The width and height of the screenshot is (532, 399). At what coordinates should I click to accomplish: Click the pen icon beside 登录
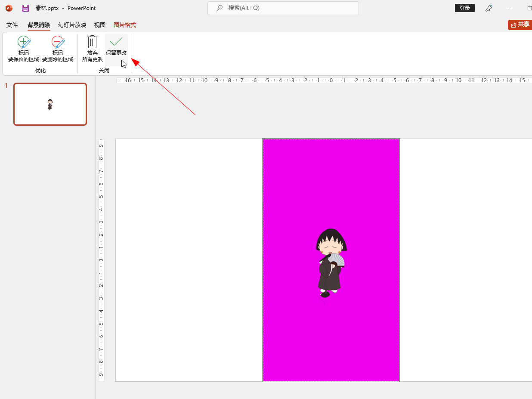[489, 8]
